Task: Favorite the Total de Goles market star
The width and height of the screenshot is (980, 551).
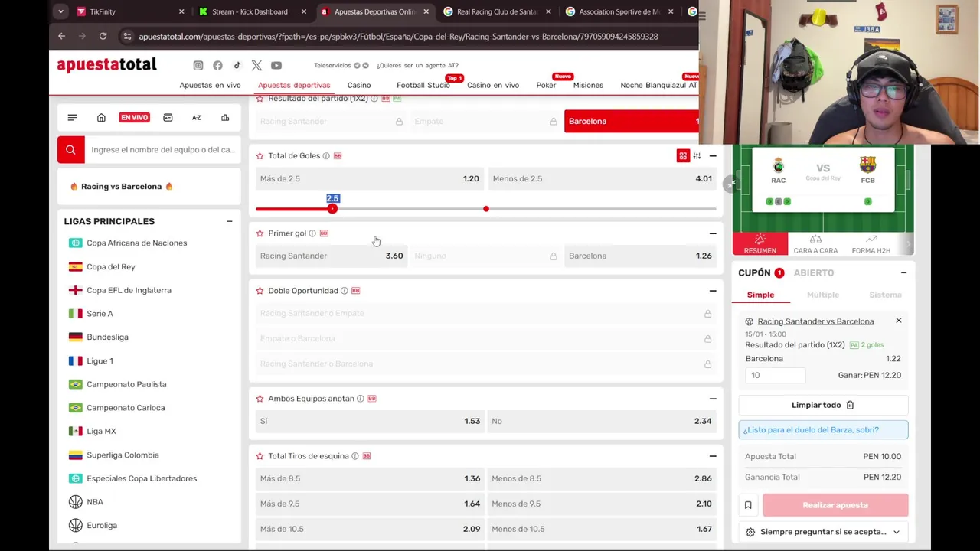Action: click(260, 155)
